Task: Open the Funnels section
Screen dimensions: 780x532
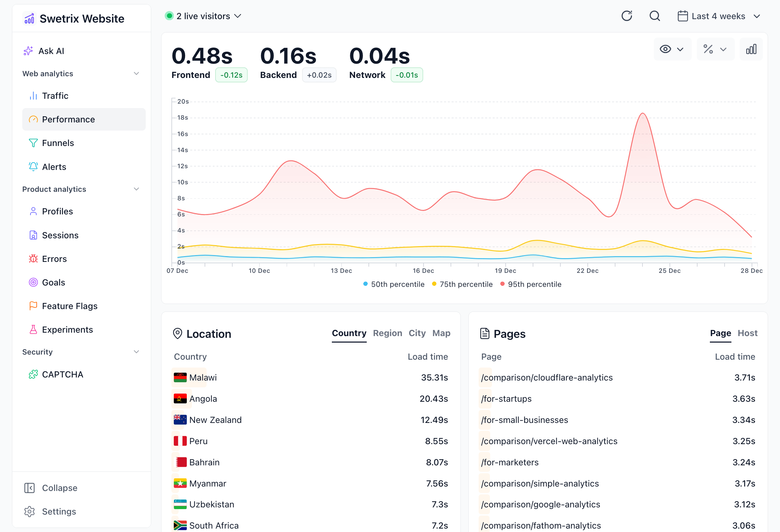Action: [57, 143]
